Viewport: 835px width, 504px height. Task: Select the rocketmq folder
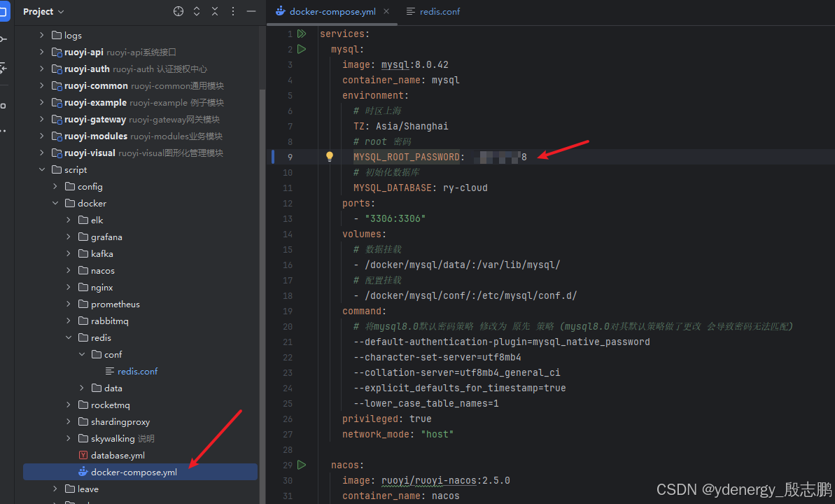pos(104,405)
